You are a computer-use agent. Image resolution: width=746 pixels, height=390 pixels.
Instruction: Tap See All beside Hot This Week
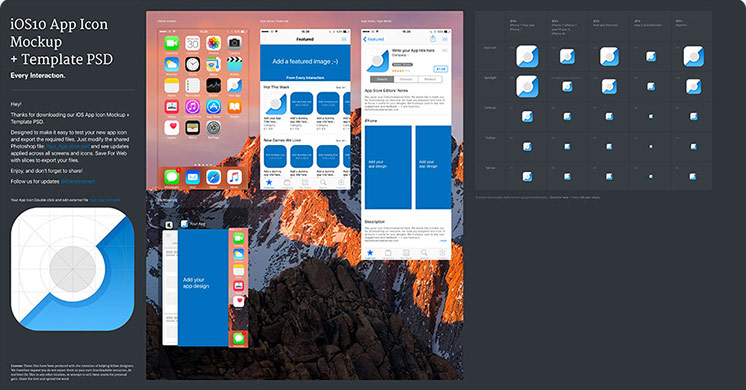[341, 88]
